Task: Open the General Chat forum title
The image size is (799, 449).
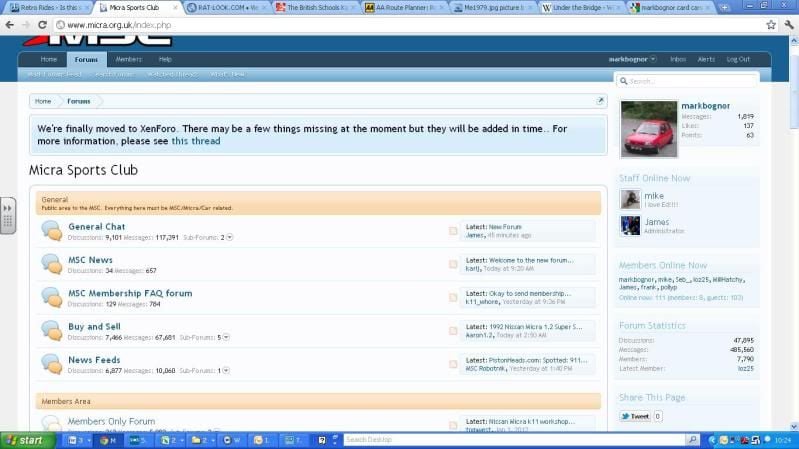Action: point(97,227)
